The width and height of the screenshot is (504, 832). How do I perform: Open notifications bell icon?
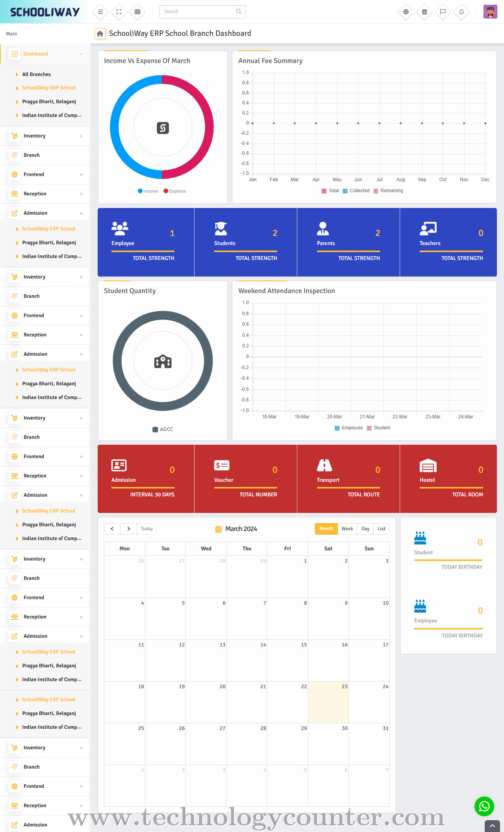(x=461, y=12)
